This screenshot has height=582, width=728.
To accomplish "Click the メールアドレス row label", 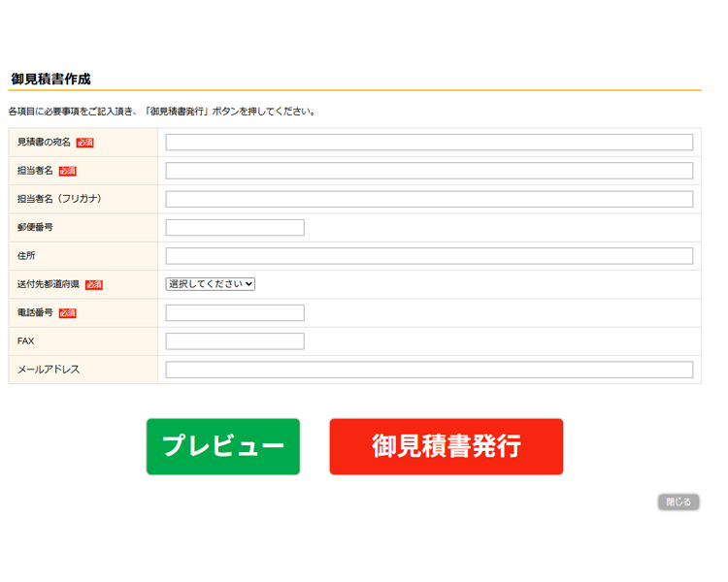I will [49, 370].
